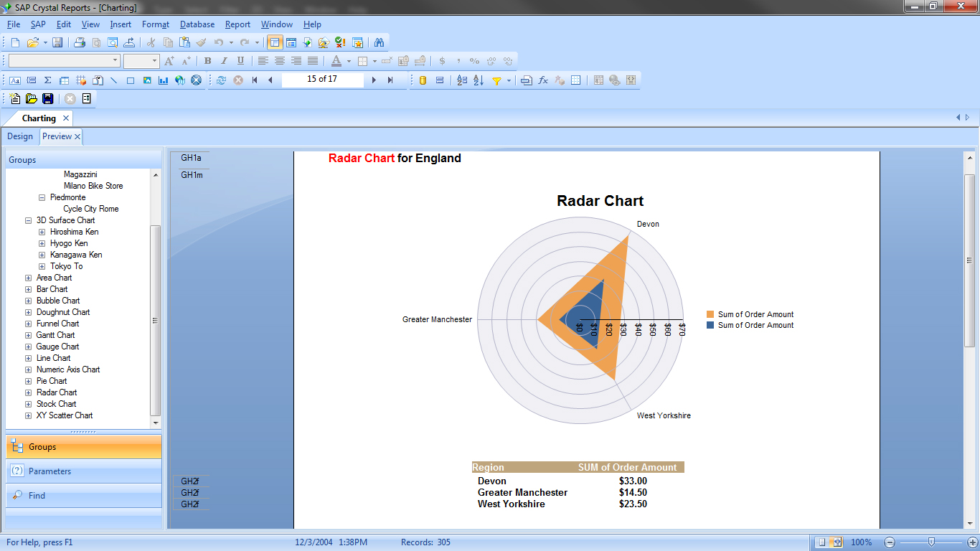Screen dimensions: 980x551
Task: Click the zoom slider handle
Action: click(x=931, y=542)
